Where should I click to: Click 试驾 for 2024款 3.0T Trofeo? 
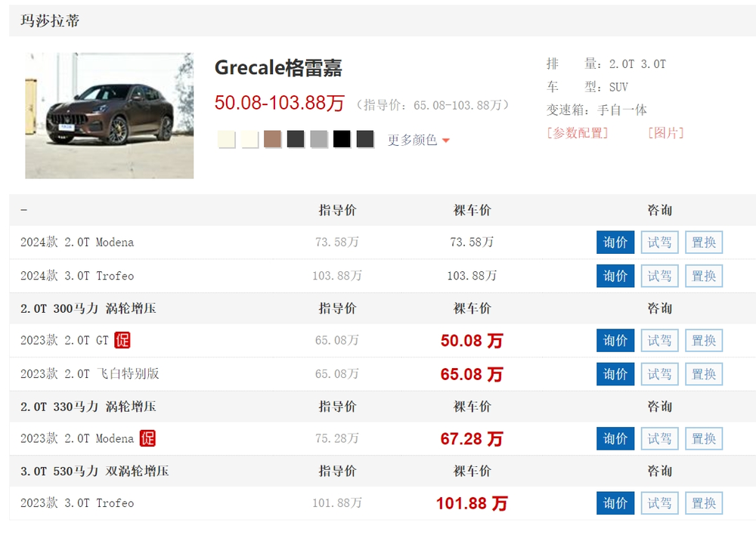(x=659, y=276)
